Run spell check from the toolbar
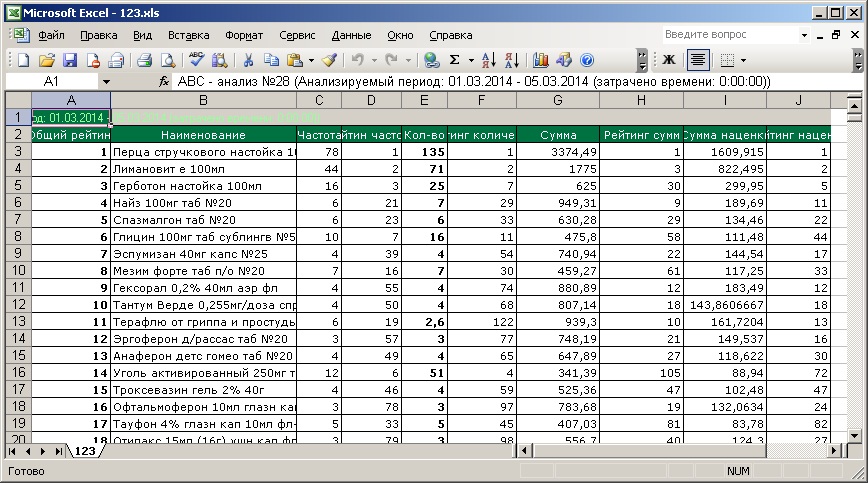Screen dimensions: 868x483 [x=197, y=60]
